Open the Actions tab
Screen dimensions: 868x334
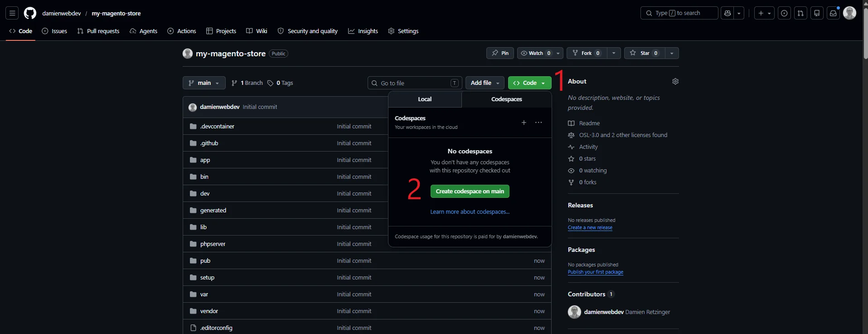pos(181,31)
